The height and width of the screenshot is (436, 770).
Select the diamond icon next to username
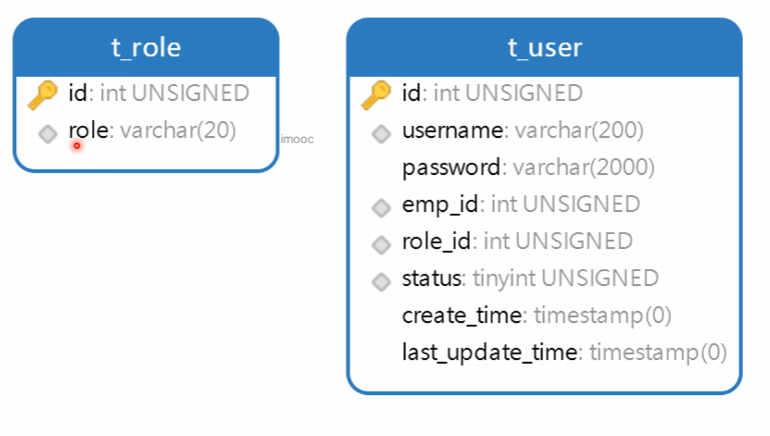point(380,133)
